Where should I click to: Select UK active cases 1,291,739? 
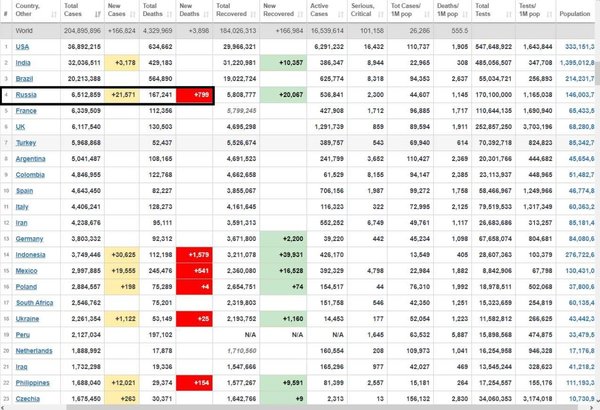(x=329, y=127)
